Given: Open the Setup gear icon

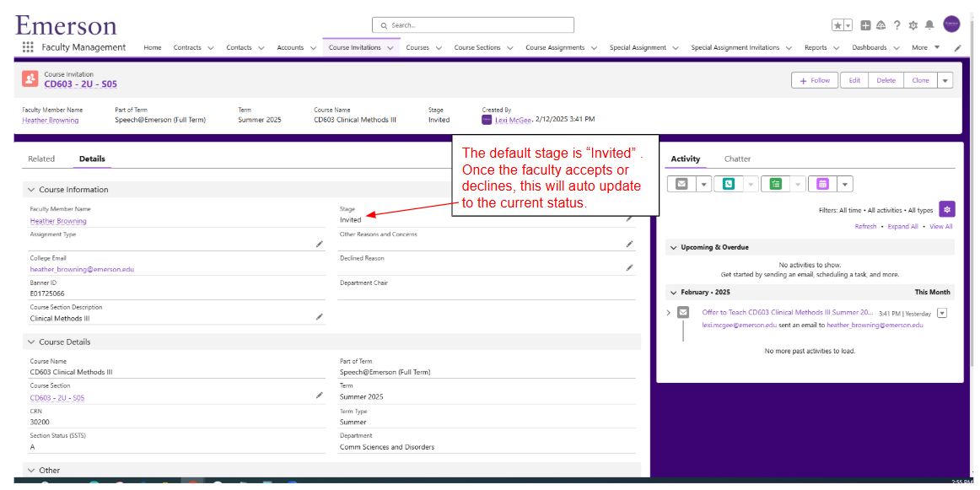Looking at the screenshot, I should pos(913,25).
